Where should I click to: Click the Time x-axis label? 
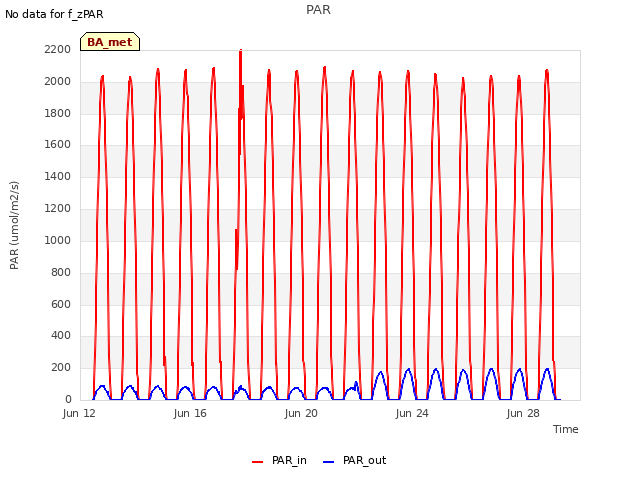(565, 429)
